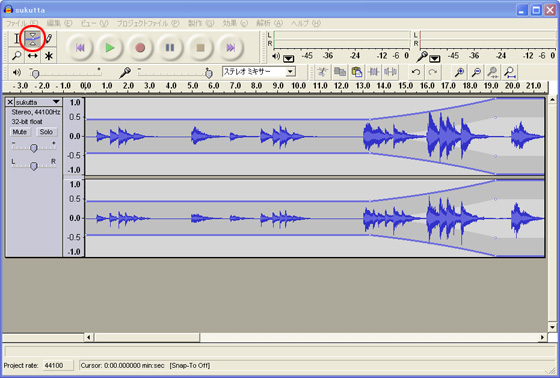Open the 効果 menu
Screen dimensions: 560x378
pyautogui.click(x=235, y=23)
